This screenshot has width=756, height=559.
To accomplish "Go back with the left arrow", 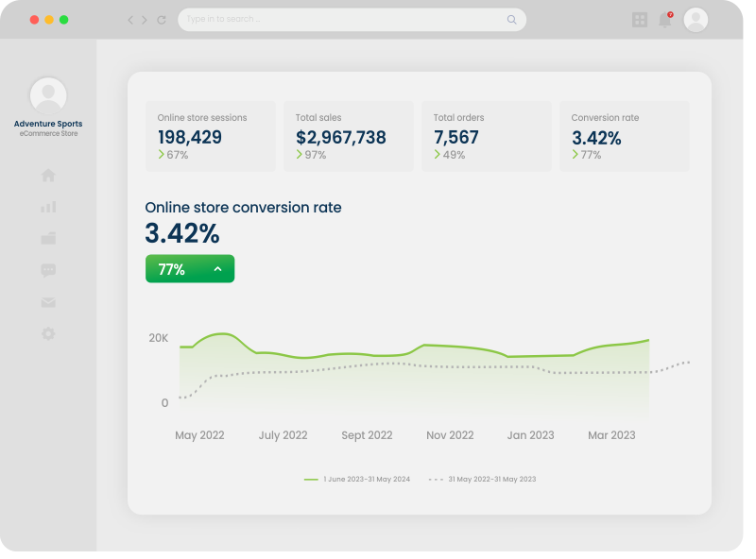I will [x=130, y=20].
